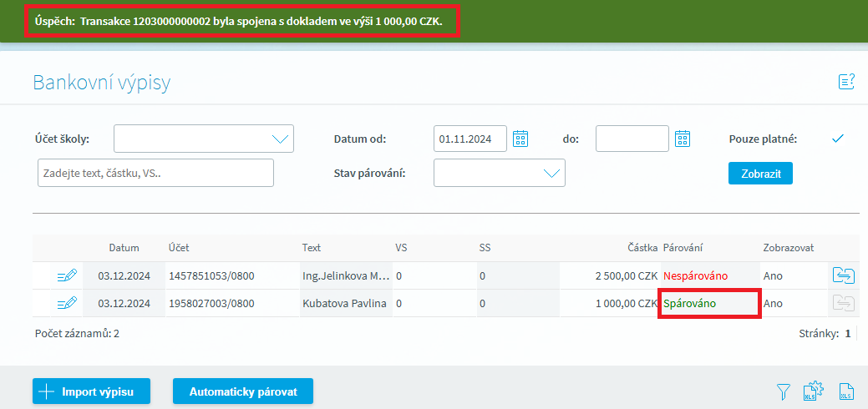The image size is (868, 409).
Task: Click the text, amount, VS search field
Action: (x=155, y=173)
